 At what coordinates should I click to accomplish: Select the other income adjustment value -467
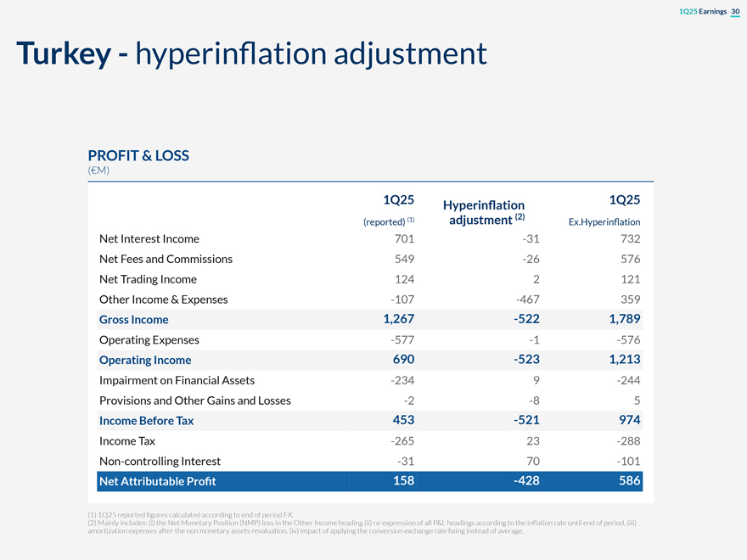[528, 300]
